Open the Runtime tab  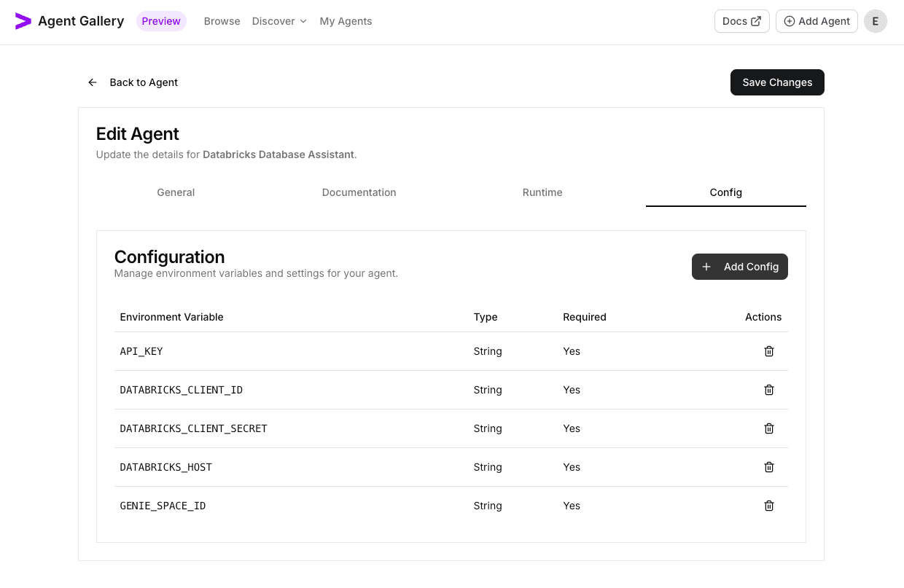pos(542,192)
